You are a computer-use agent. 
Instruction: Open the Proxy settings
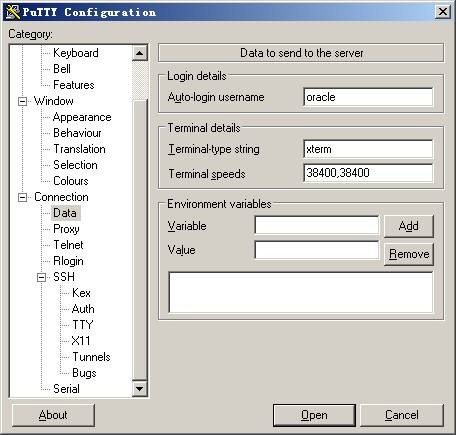pos(66,229)
